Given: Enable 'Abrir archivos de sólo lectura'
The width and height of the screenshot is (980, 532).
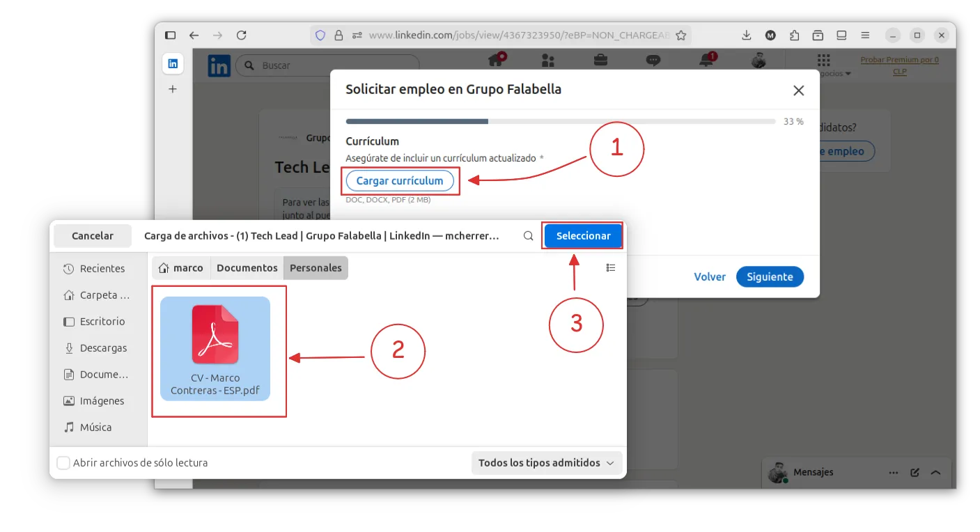Looking at the screenshot, I should pyautogui.click(x=63, y=462).
